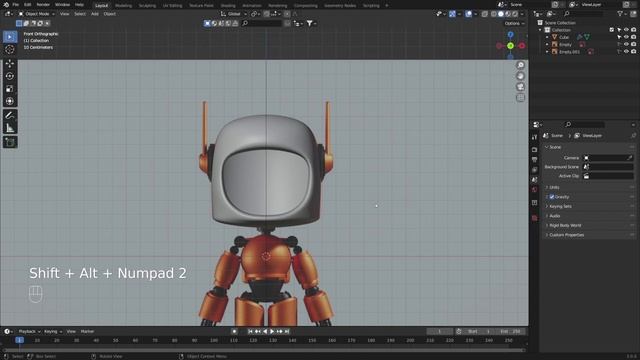640x360 pixels.
Task: Toggle the Gravity checkbox
Action: click(x=552, y=197)
